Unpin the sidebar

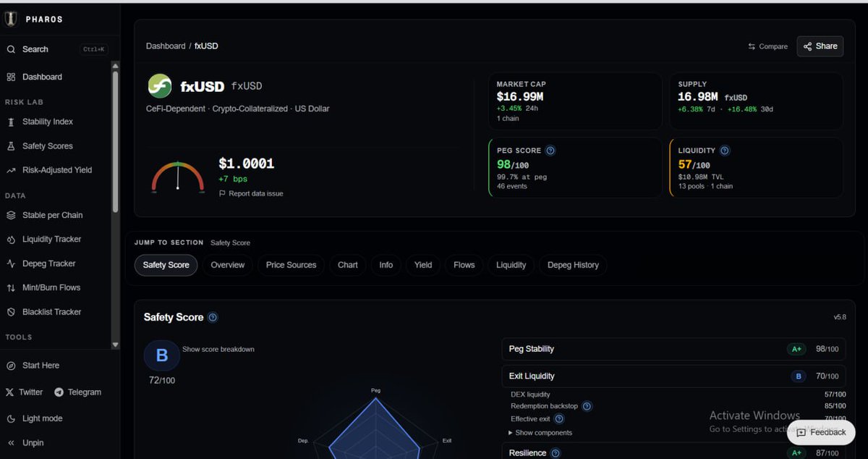(25, 443)
